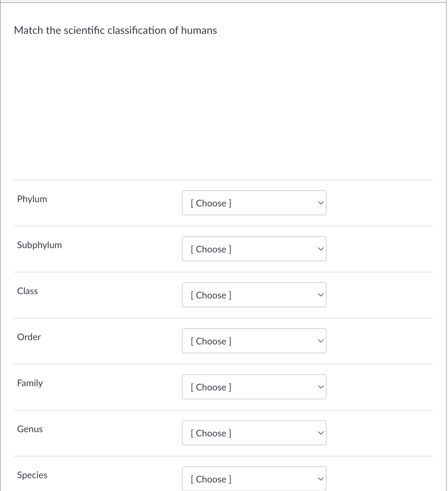
Task: Click the Subphylum row label
Action: pyautogui.click(x=39, y=245)
